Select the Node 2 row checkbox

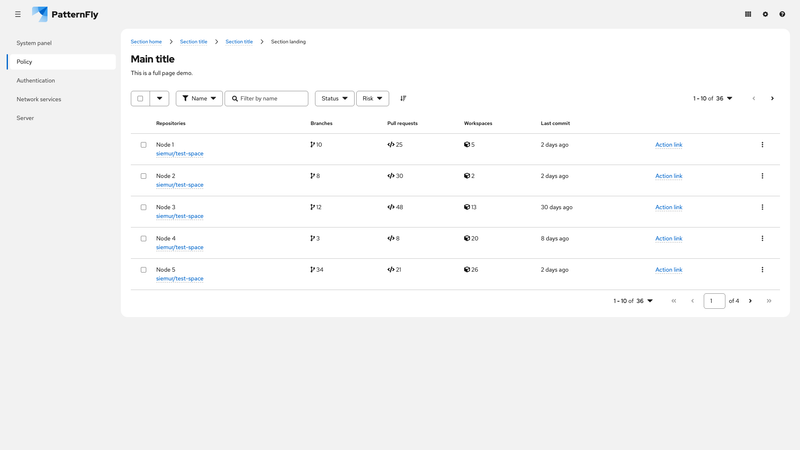click(143, 176)
